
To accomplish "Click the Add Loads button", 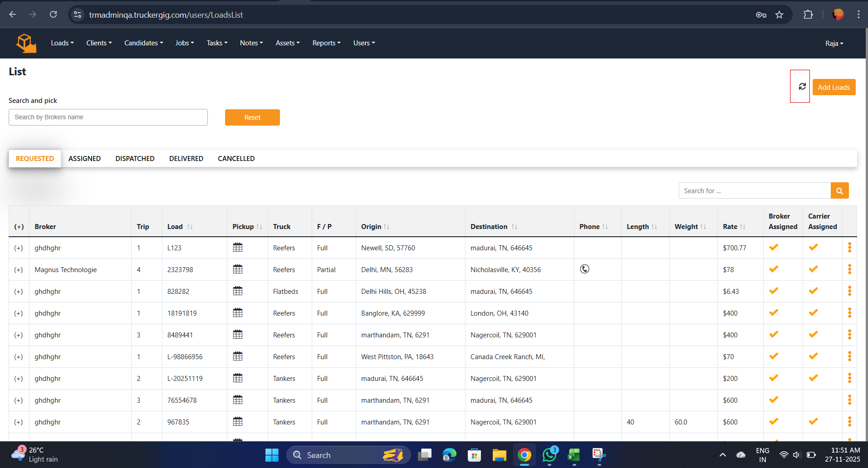I will coord(834,87).
